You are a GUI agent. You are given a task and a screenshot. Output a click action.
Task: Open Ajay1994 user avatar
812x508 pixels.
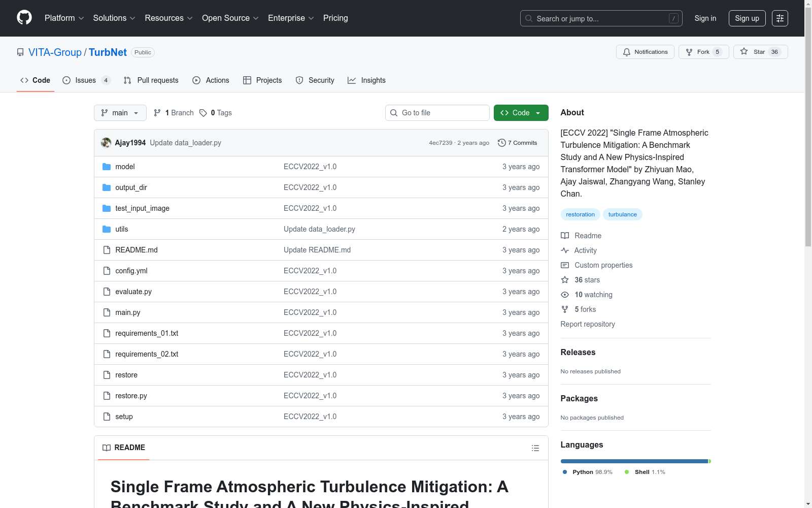tap(106, 143)
